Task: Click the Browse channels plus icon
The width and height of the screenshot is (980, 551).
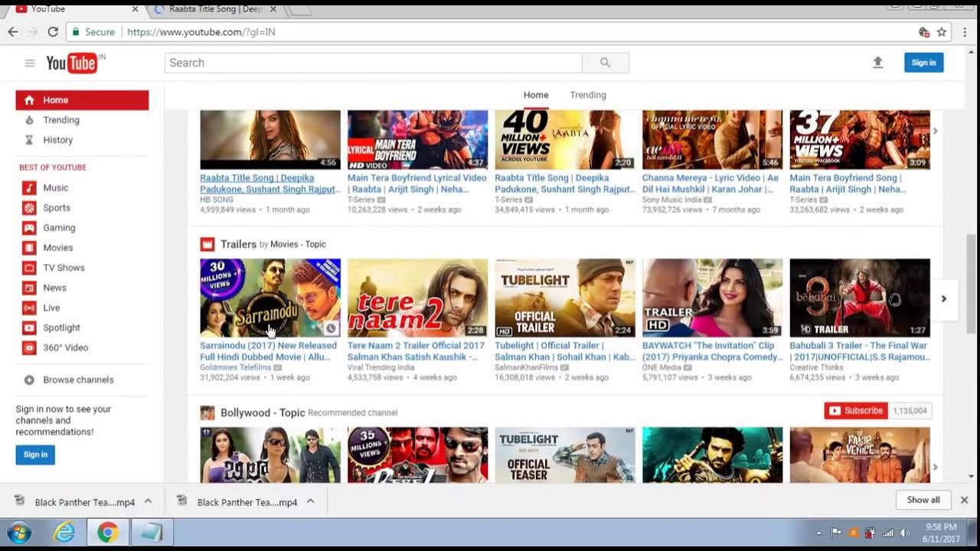Action: pyautogui.click(x=29, y=380)
